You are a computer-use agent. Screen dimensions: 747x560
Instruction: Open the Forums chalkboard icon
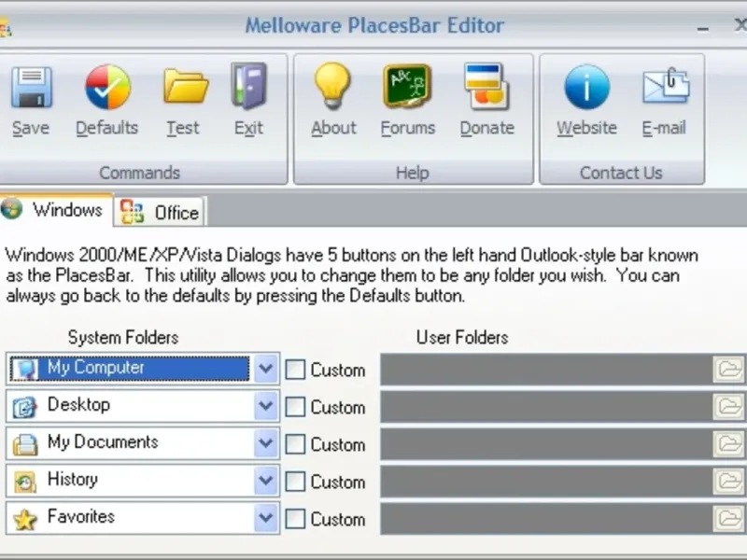click(407, 86)
